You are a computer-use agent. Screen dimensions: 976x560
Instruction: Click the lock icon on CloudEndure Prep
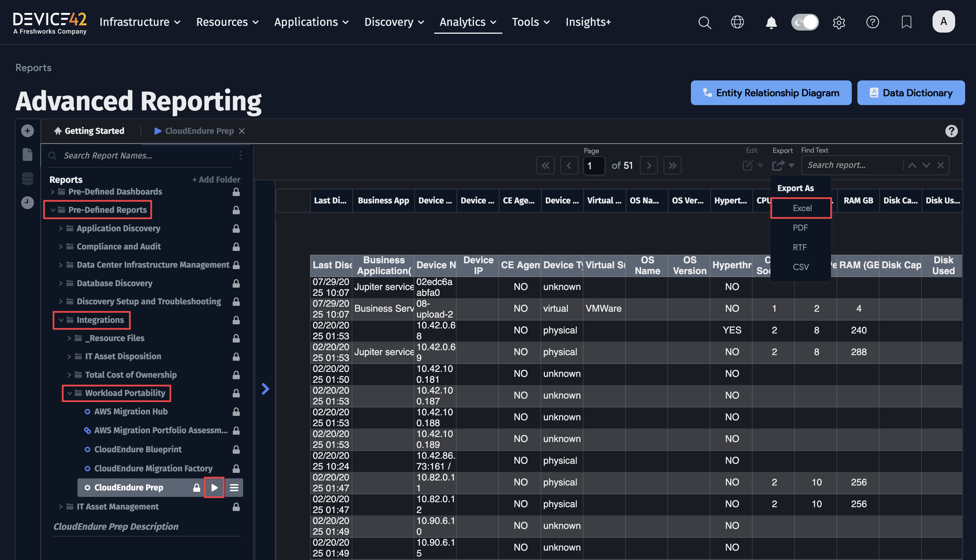click(197, 488)
